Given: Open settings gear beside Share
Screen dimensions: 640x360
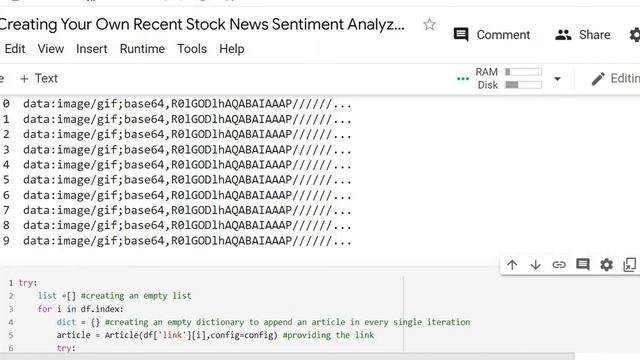Looking at the screenshot, I should click(x=635, y=35).
